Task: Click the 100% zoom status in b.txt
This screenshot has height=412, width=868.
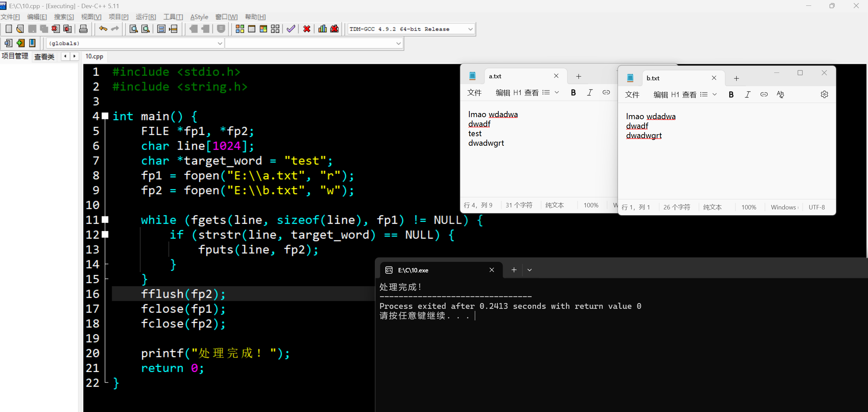Action: tap(749, 207)
